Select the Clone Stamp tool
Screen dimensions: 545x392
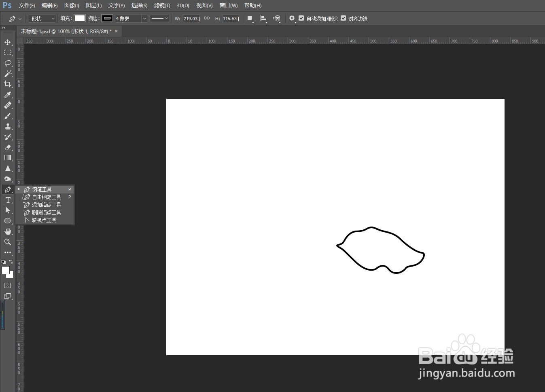pyautogui.click(x=8, y=126)
